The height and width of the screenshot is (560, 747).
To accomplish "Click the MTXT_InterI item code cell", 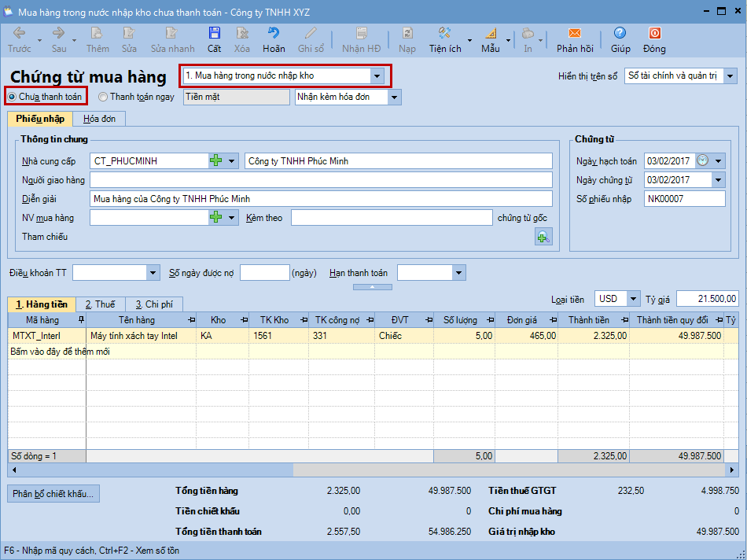I will (x=47, y=336).
